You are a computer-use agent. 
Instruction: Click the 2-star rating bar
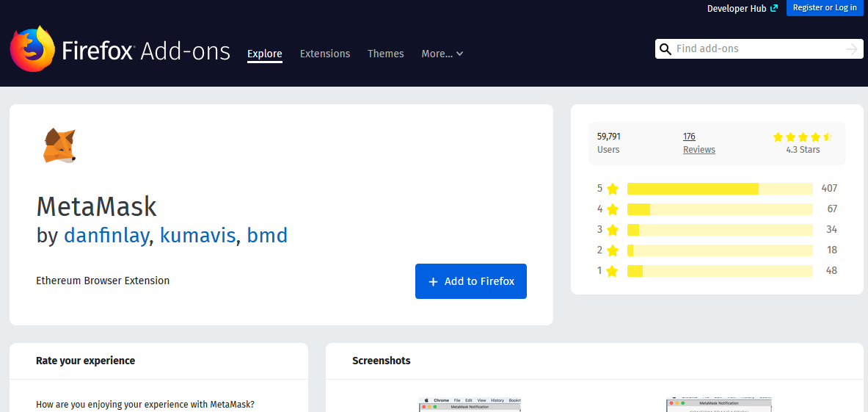click(x=720, y=250)
